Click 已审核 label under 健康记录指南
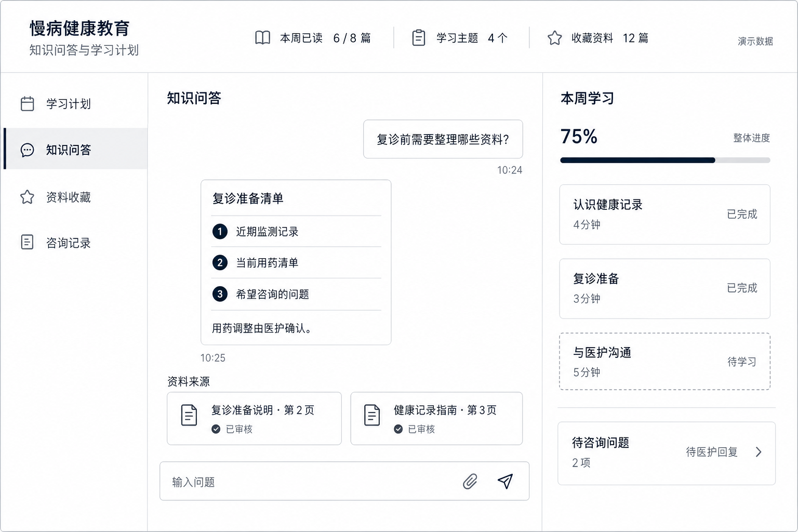The width and height of the screenshot is (798, 532). tap(421, 429)
